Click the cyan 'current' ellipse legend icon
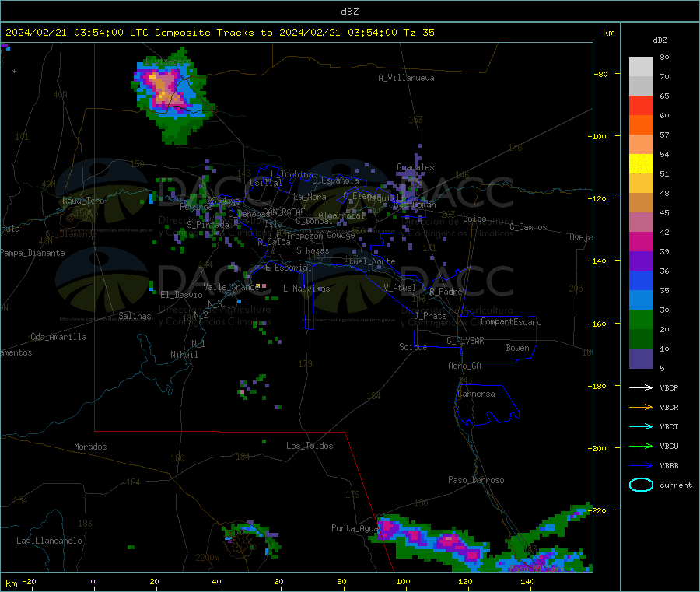The width and height of the screenshot is (700, 592). click(641, 485)
